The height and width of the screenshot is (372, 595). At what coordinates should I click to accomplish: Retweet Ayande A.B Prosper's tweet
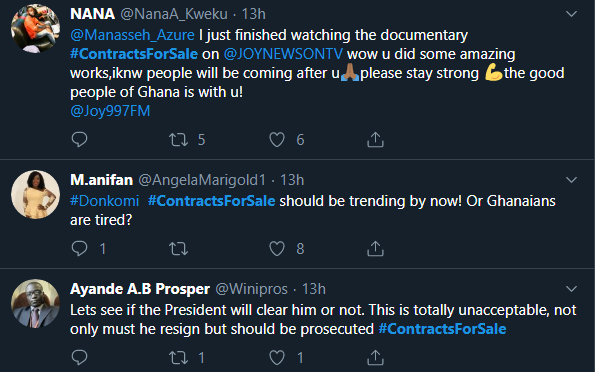(x=178, y=358)
